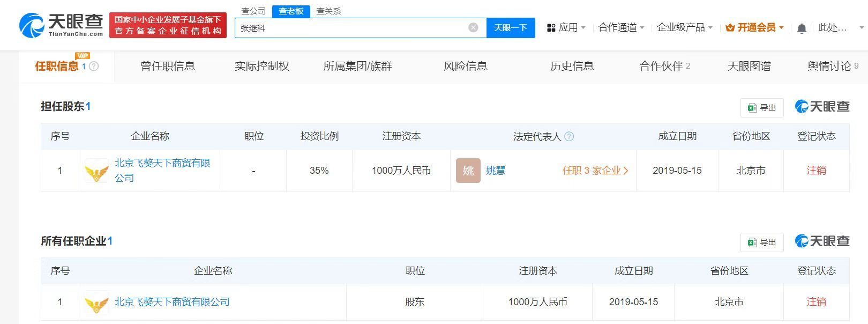This screenshot has height=324, width=868.
Task: Click the help icon beside 法定代表人
Action: 569,136
